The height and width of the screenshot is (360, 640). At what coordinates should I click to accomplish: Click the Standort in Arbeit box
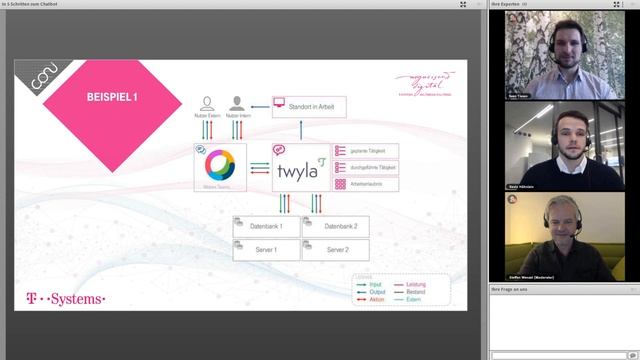tap(309, 107)
